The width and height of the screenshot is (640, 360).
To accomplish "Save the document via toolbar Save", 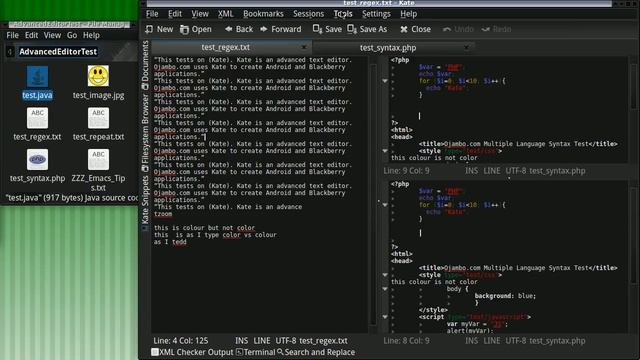I will pos(327,29).
